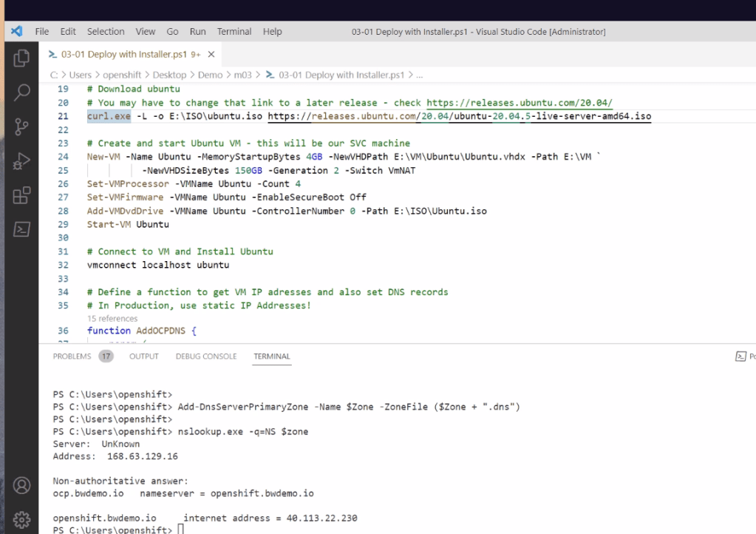The width and height of the screenshot is (756, 534).
Task: Click the file name breadcrumb segment
Action: [341, 75]
